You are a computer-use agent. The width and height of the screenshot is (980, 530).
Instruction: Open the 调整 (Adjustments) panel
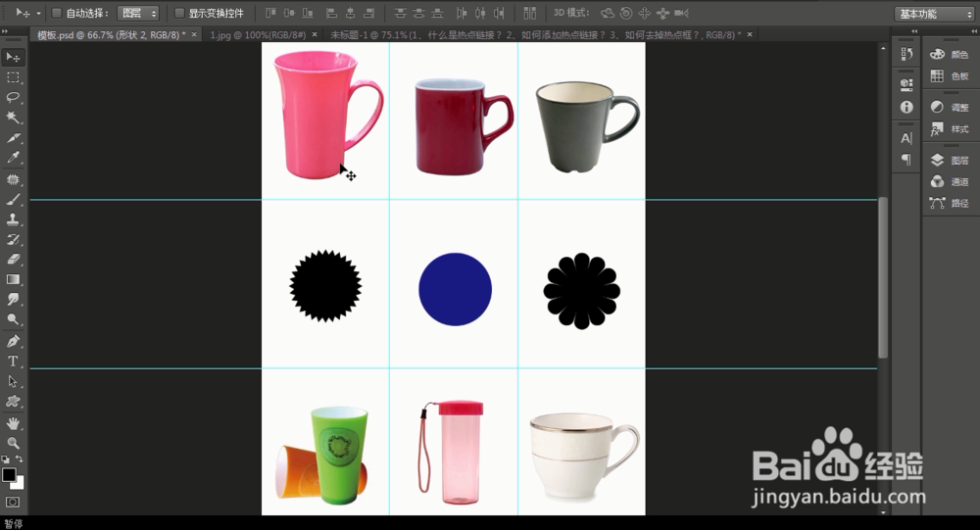[950, 108]
